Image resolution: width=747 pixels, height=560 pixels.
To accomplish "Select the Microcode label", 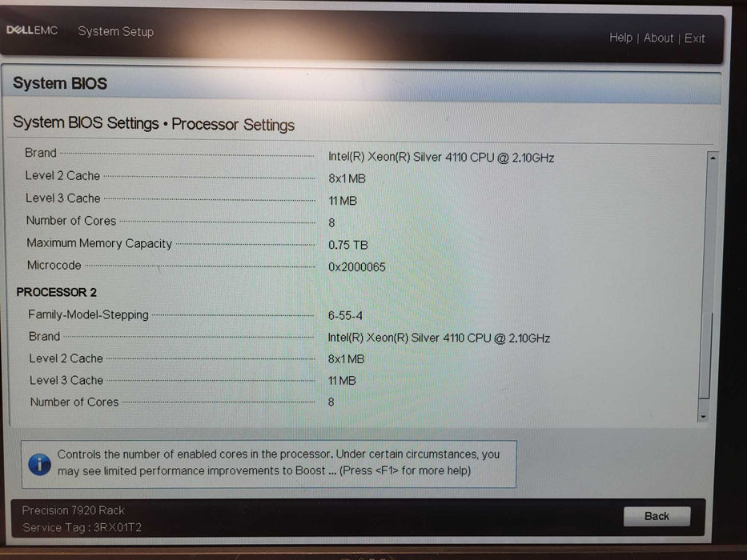I will coord(54,266).
